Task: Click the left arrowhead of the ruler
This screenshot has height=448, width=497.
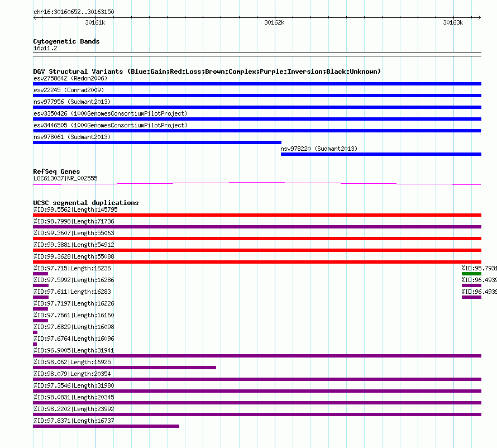Action: point(35,17)
